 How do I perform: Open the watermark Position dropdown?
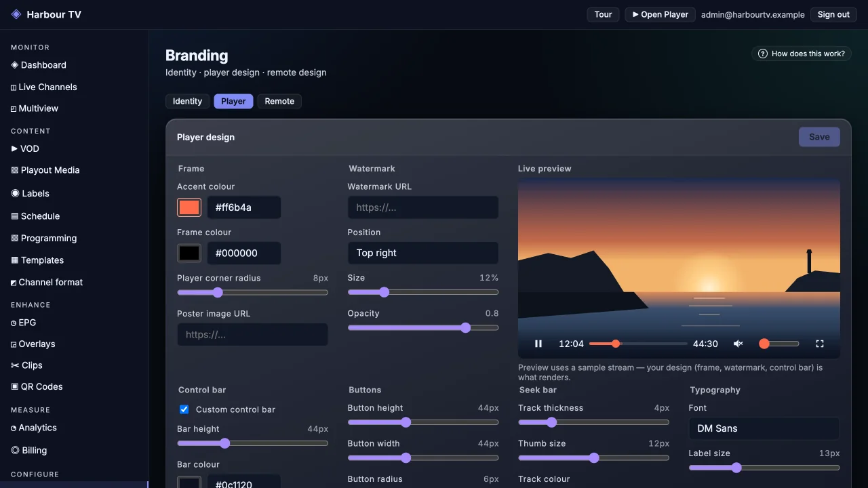423,253
